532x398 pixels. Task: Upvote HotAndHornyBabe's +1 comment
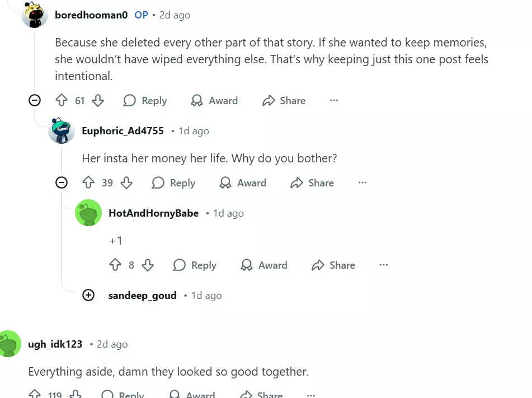(x=115, y=265)
